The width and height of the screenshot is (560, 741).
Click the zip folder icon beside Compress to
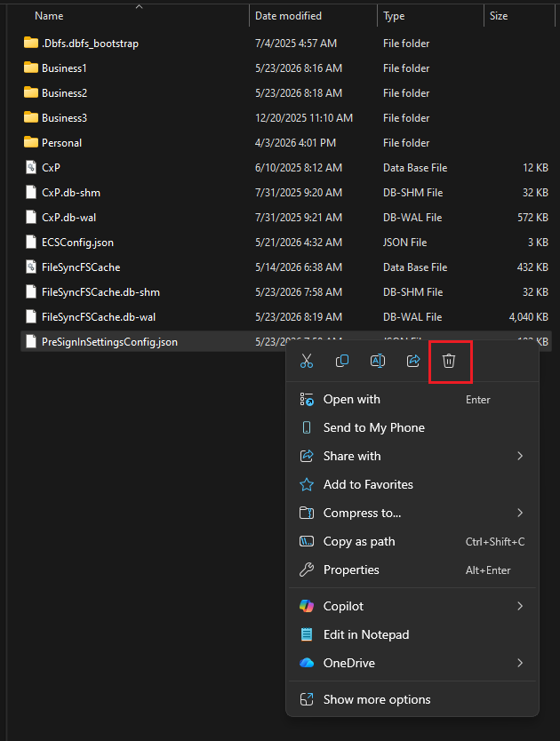pos(307,513)
